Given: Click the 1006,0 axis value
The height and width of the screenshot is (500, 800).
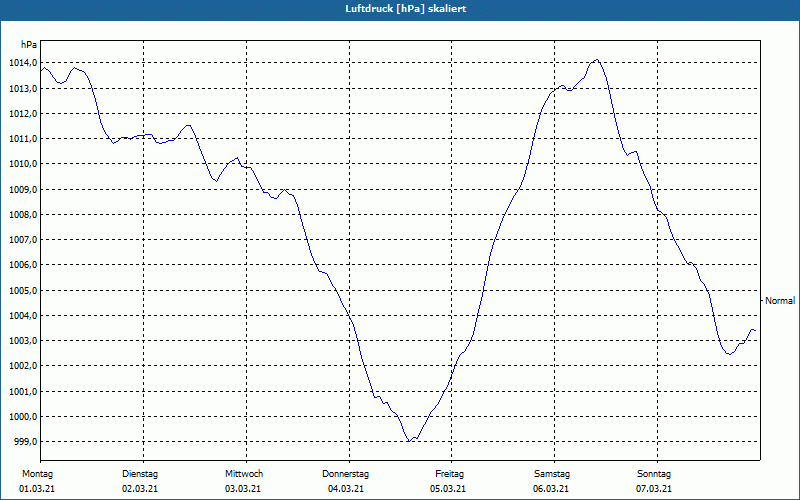Looking at the screenshot, I should (x=23, y=265).
